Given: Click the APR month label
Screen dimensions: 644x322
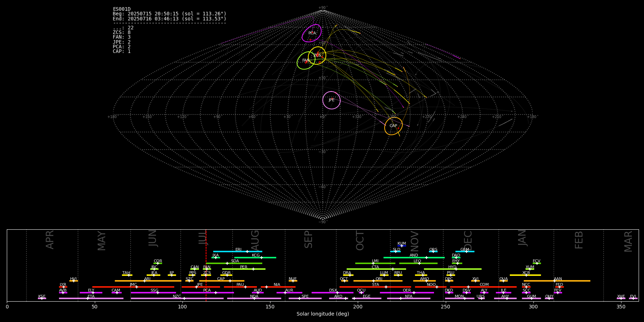Looking at the screenshot, I should click(50, 240).
